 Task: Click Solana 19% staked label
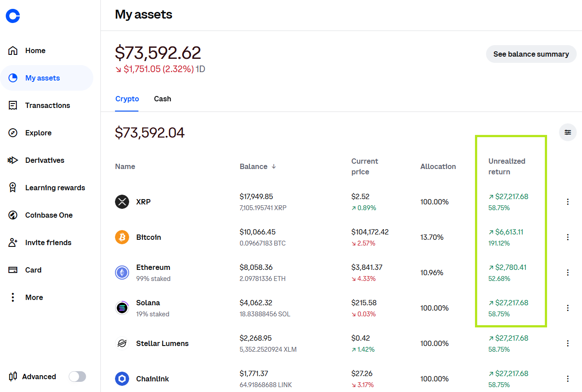153,314
